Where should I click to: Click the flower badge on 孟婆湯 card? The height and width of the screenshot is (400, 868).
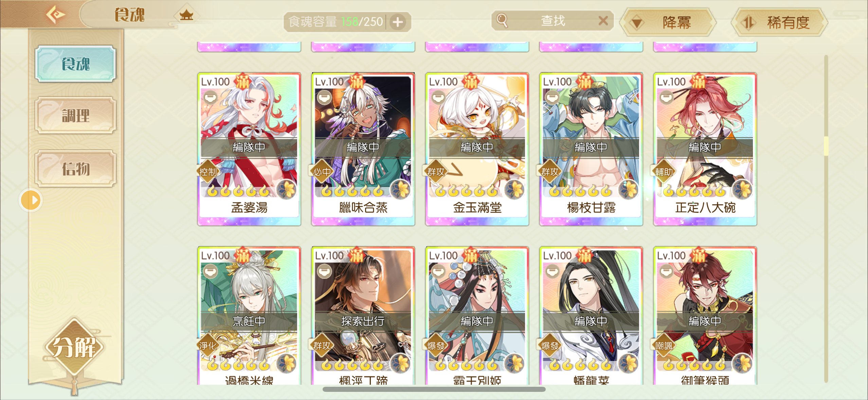click(287, 189)
